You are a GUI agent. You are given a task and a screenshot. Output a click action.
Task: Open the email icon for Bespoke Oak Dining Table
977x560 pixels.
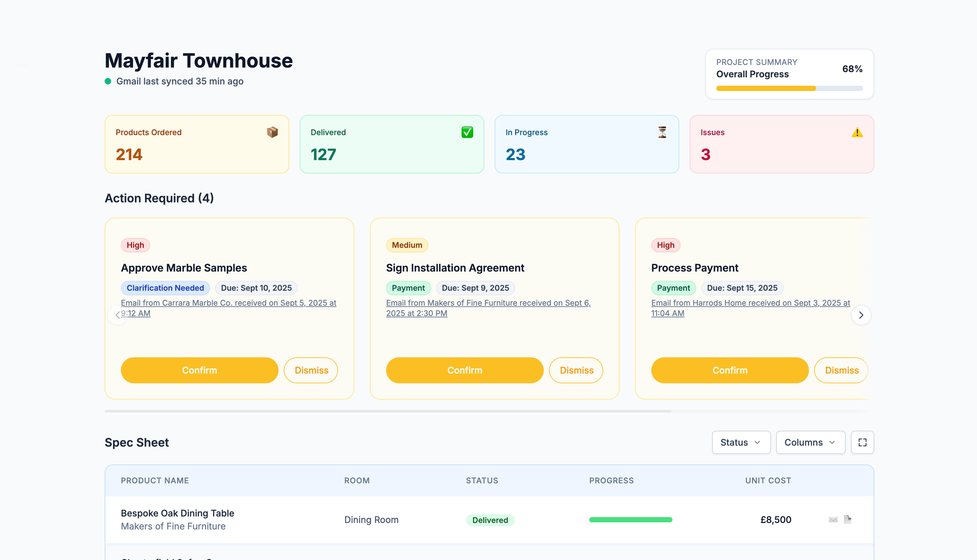point(833,520)
